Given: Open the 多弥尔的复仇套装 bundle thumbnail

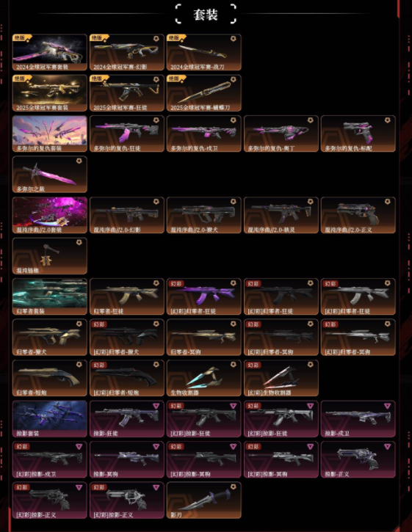Looking at the screenshot, I should coord(50,134).
